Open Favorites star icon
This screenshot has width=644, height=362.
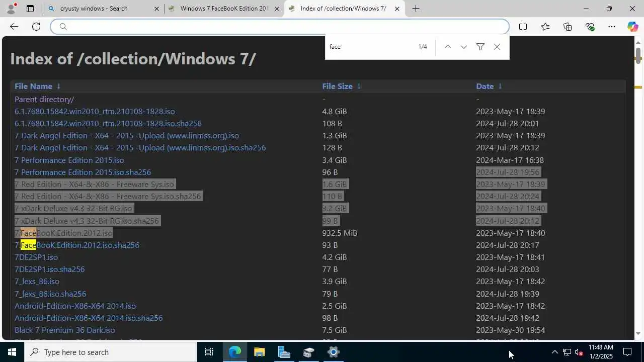[x=545, y=27]
